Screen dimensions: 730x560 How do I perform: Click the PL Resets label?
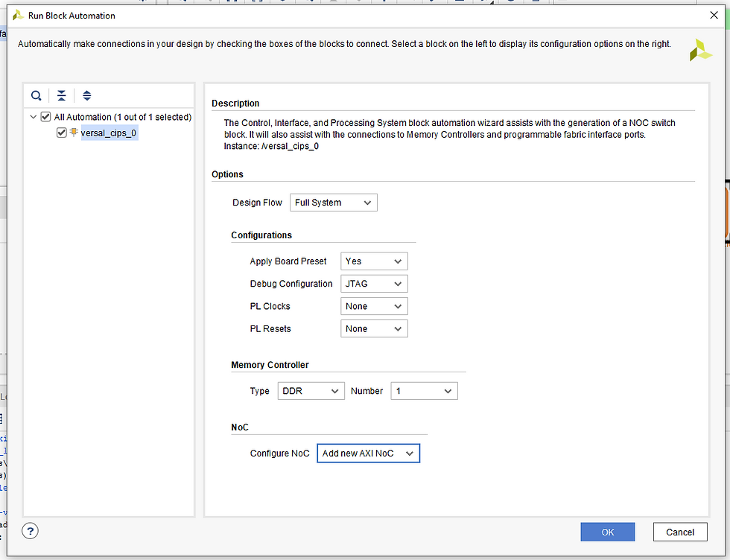coord(270,328)
